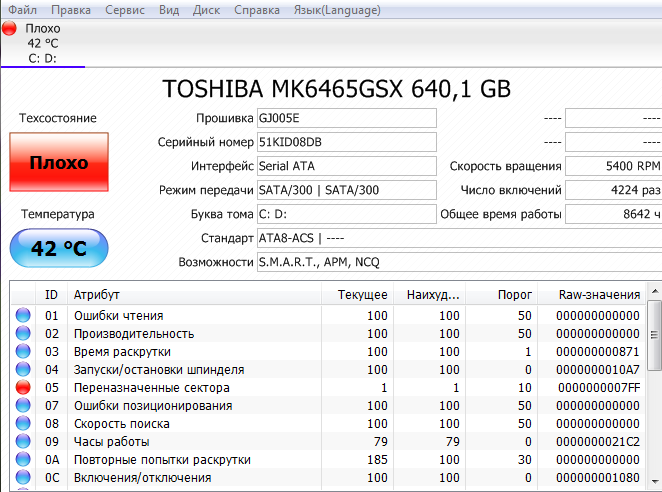Screen dimensions: 662x492
Task: Click the red Плохо health status button
Action: [x=59, y=162]
